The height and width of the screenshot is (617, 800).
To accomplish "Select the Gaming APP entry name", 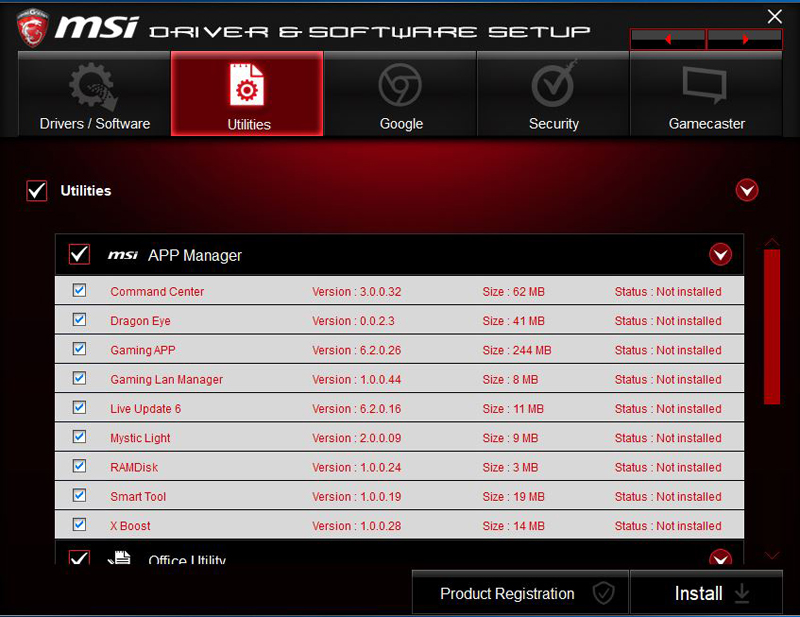I will coord(143,350).
